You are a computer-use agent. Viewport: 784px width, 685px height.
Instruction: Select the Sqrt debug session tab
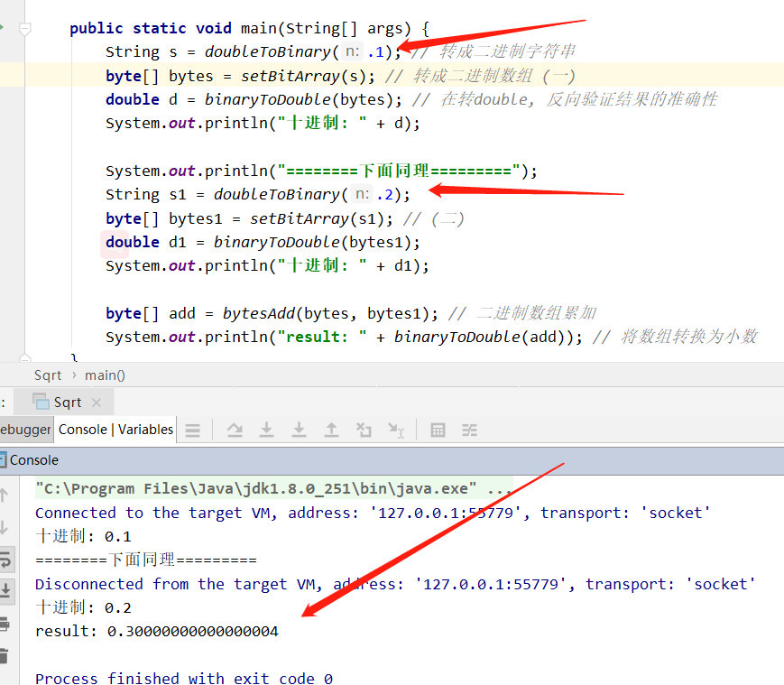tap(64, 402)
